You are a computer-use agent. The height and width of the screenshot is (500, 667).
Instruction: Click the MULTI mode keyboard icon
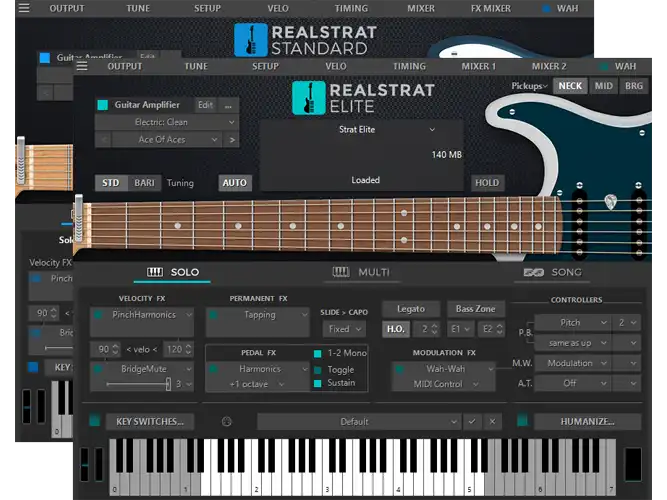click(x=341, y=272)
